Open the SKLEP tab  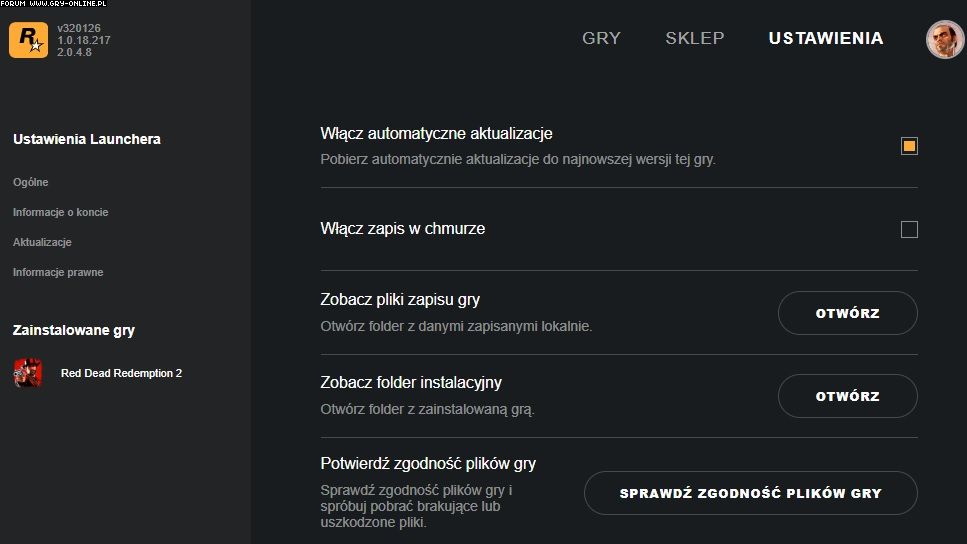[694, 38]
